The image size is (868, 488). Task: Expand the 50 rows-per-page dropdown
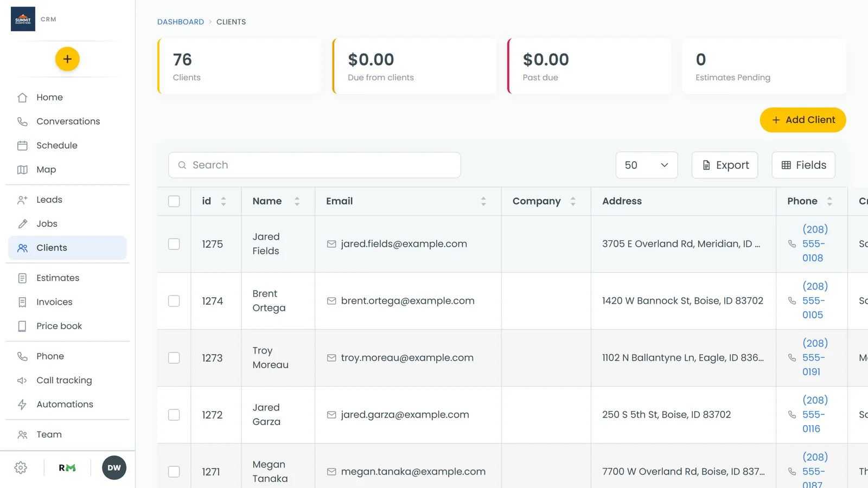[x=647, y=165]
